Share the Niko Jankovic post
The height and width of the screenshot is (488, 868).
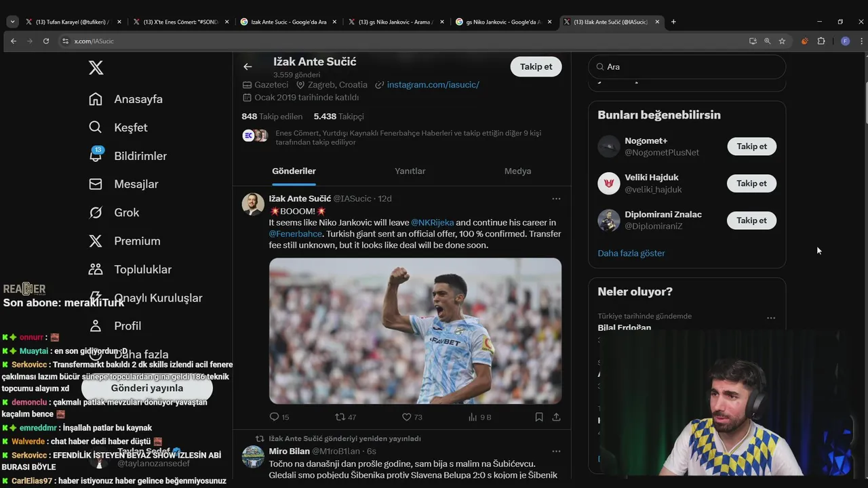(x=556, y=417)
